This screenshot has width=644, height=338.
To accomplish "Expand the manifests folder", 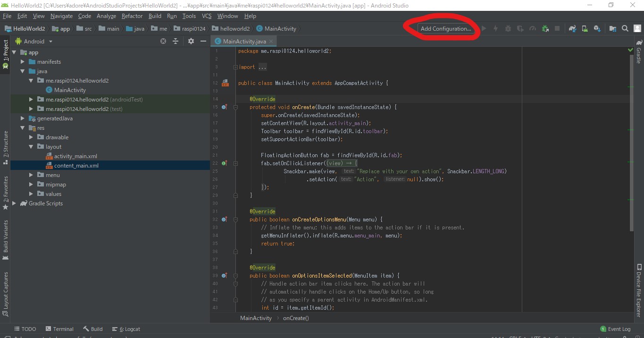I will pos(23,62).
